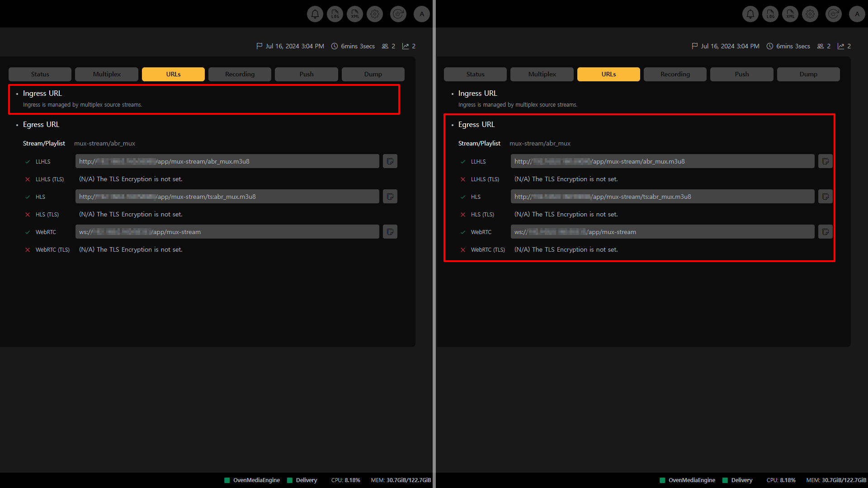Viewport: 868px width, 488px height.
Task: Switch to Status tab in left pane
Action: [40, 74]
